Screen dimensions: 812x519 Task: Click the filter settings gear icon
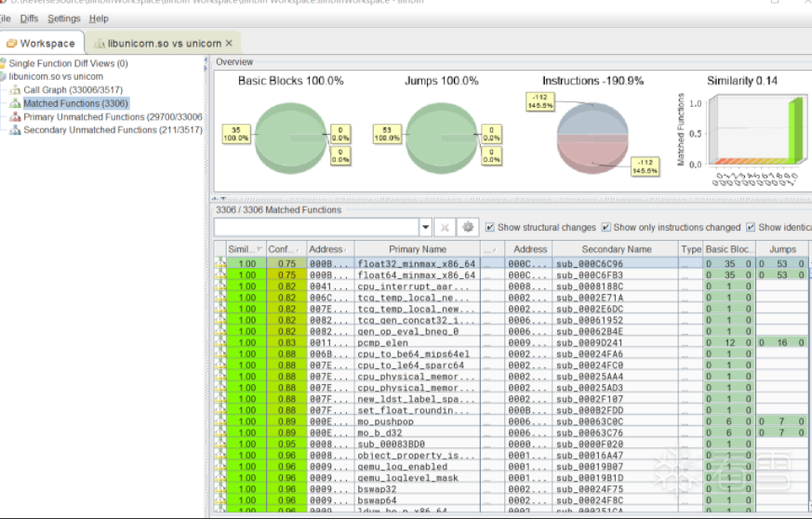(x=468, y=227)
